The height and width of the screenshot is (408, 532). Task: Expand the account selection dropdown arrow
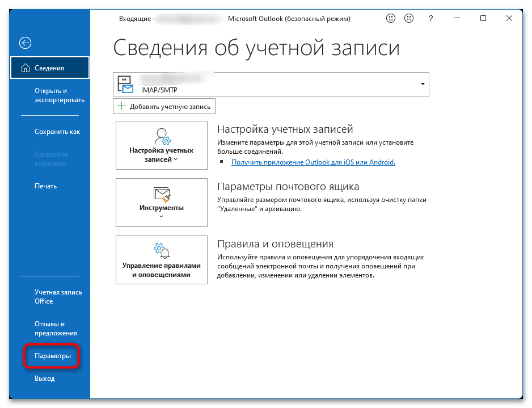point(423,84)
